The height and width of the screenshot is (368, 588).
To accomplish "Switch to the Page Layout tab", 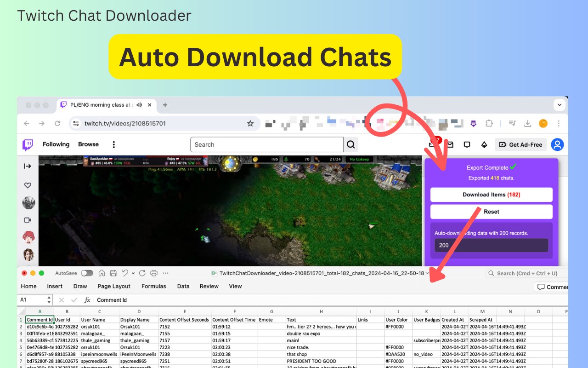I will point(114,286).
